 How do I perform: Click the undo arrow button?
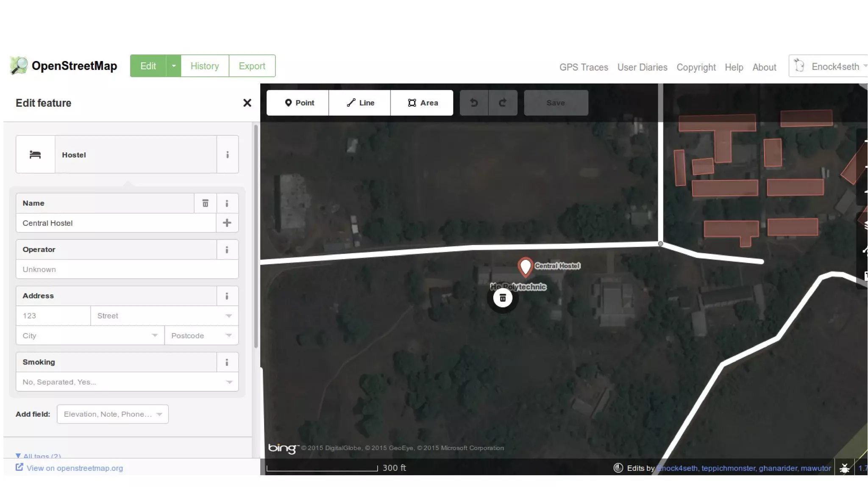pyautogui.click(x=474, y=102)
